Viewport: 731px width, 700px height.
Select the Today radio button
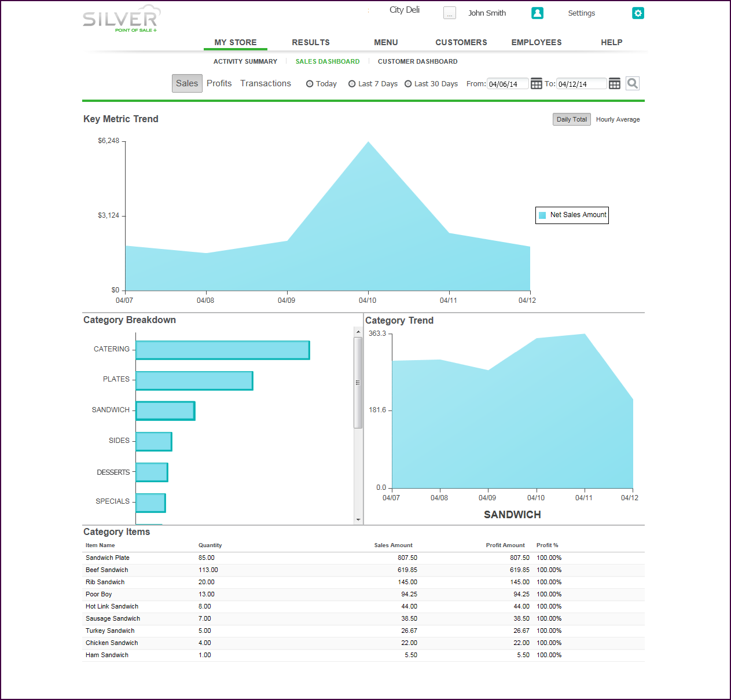click(x=310, y=84)
